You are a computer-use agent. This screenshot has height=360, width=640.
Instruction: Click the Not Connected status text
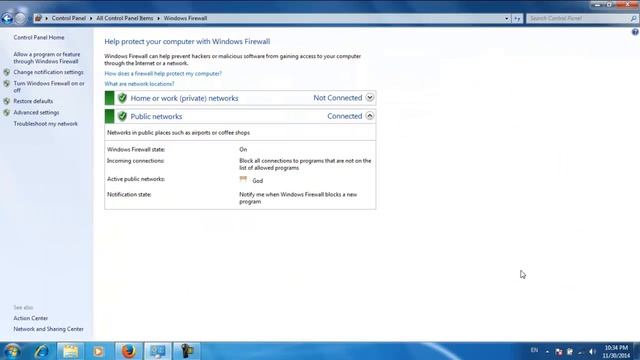[338, 98]
